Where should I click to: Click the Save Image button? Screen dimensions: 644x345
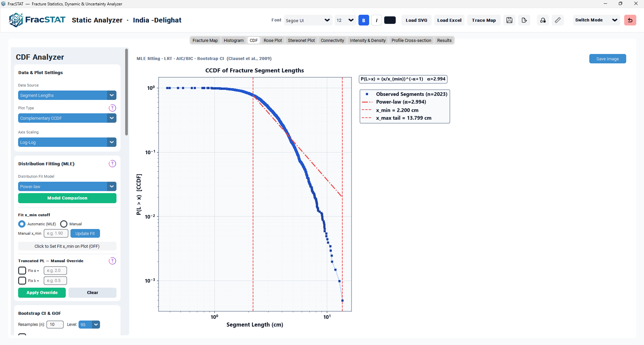(607, 59)
